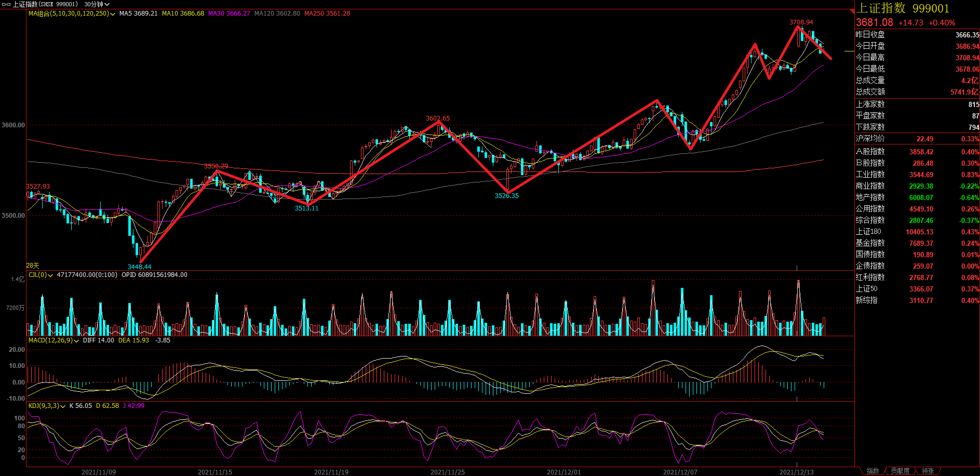This screenshot has width=980, height=476.
Task: Expand the MACD(12,26,9) indicator dropdown
Action: pos(76,341)
